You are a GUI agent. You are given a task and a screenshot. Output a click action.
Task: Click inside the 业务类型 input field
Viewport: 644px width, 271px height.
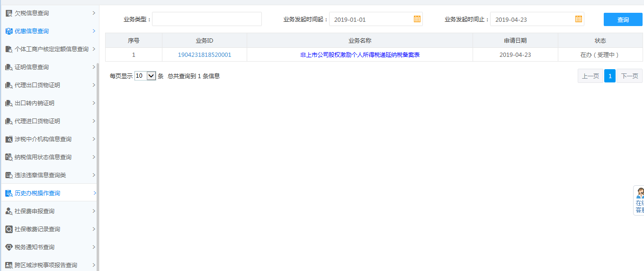coord(206,19)
